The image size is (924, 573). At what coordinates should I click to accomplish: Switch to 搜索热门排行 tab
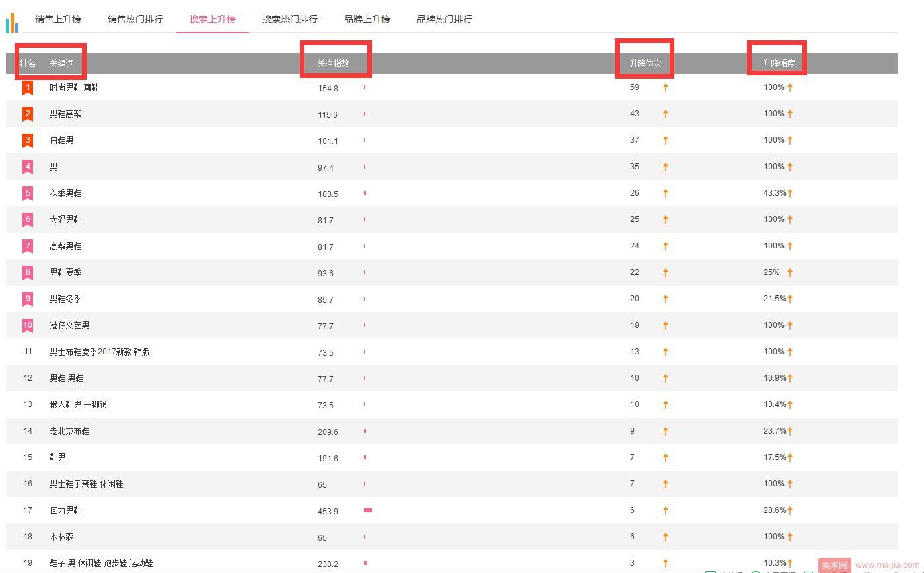pos(290,19)
